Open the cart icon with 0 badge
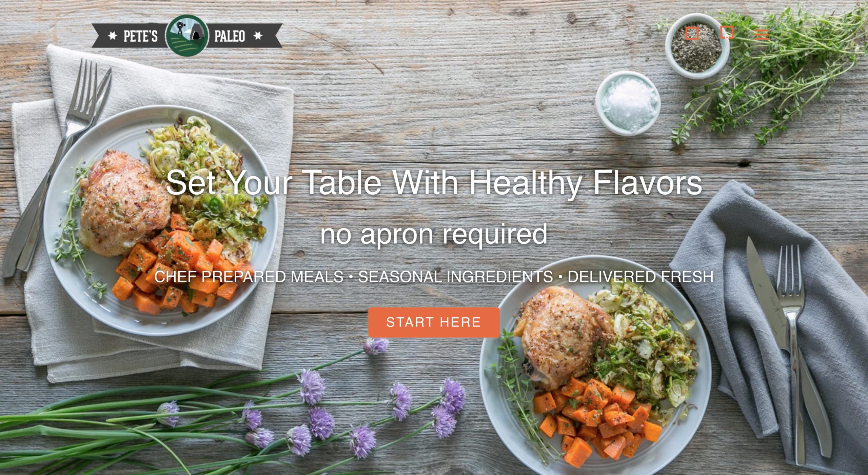868x475 pixels. [x=727, y=33]
